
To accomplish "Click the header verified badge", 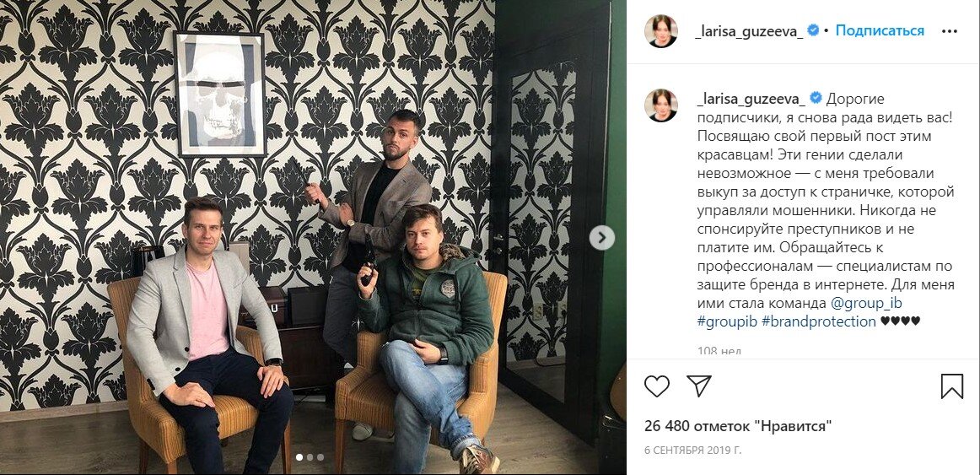I will [813, 30].
